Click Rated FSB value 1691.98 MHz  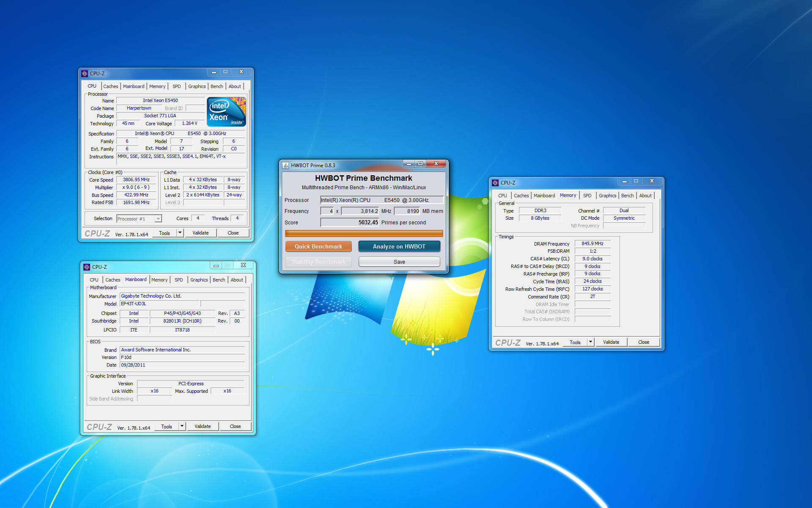136,202
